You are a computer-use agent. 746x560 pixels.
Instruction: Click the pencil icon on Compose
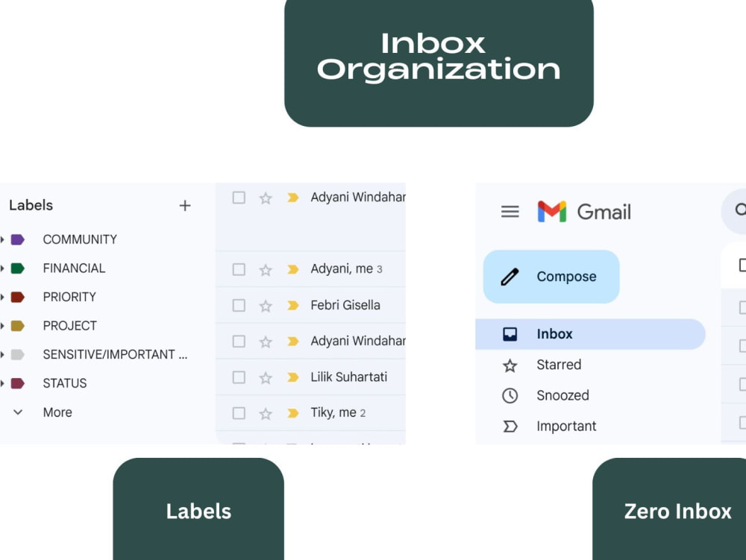[510, 277]
